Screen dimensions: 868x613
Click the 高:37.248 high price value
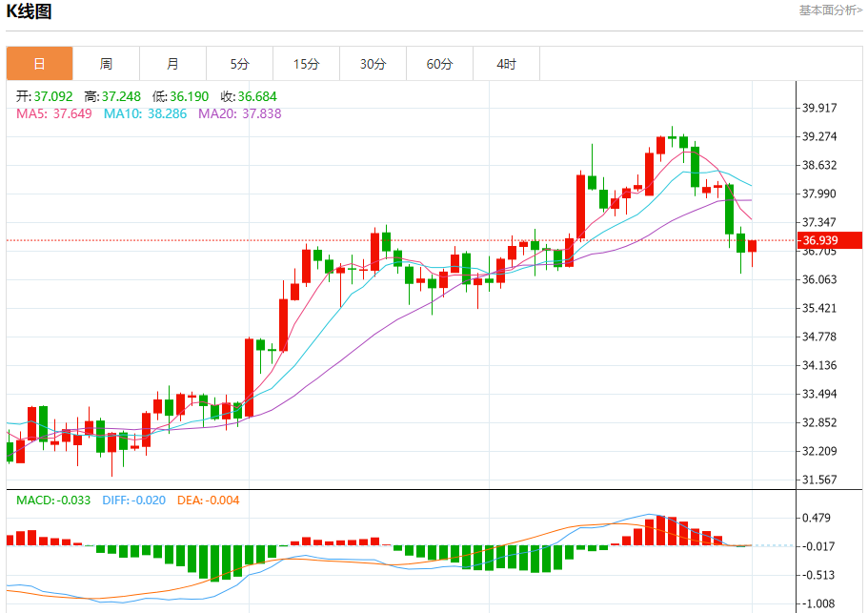pyautogui.click(x=112, y=96)
